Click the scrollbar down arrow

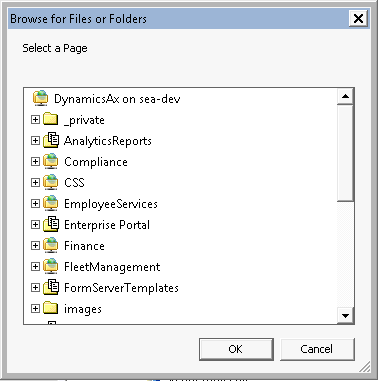click(x=345, y=315)
